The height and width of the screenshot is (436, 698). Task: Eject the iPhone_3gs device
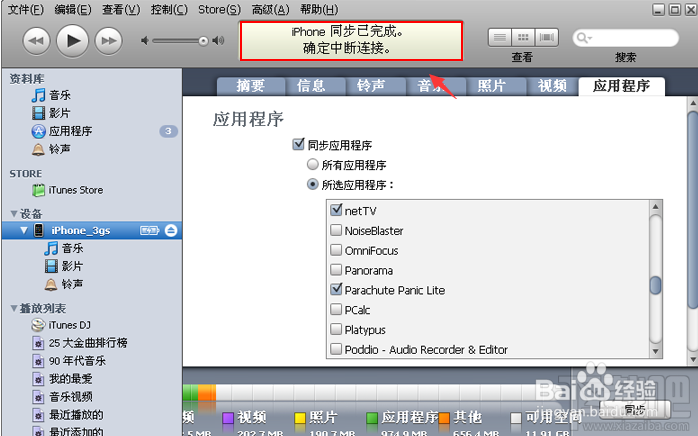click(171, 230)
